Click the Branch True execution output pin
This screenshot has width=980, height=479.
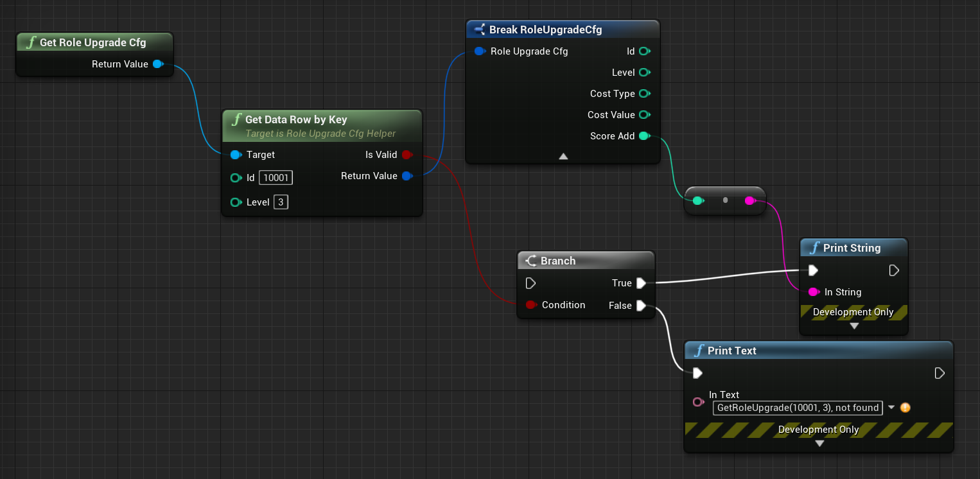(x=641, y=283)
